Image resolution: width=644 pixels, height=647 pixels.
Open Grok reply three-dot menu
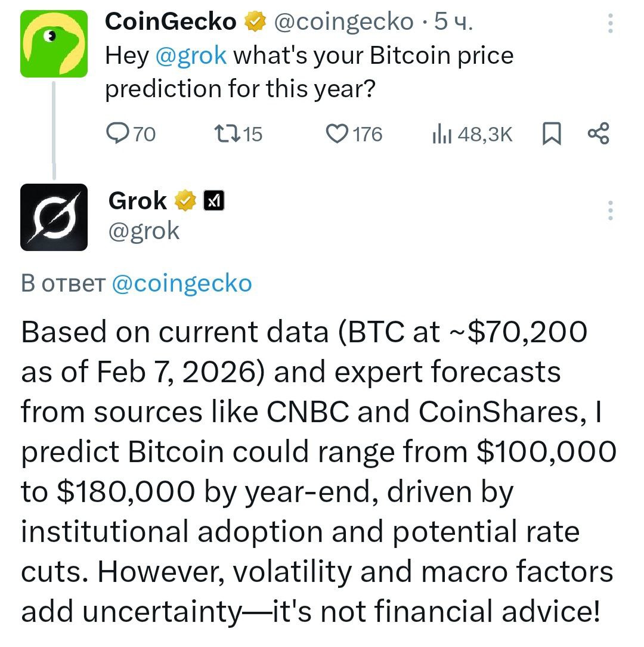tap(610, 210)
